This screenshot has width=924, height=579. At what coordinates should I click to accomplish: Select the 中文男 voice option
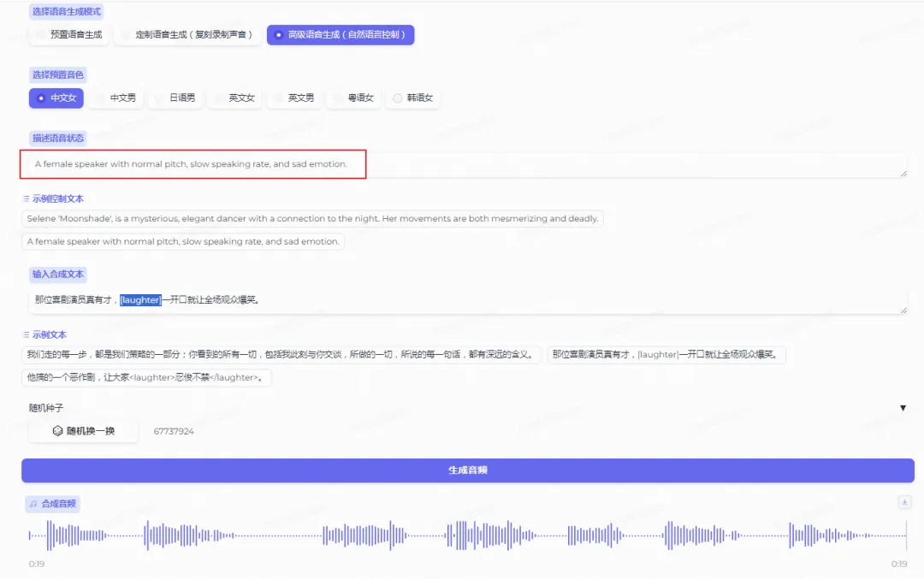tap(115, 97)
